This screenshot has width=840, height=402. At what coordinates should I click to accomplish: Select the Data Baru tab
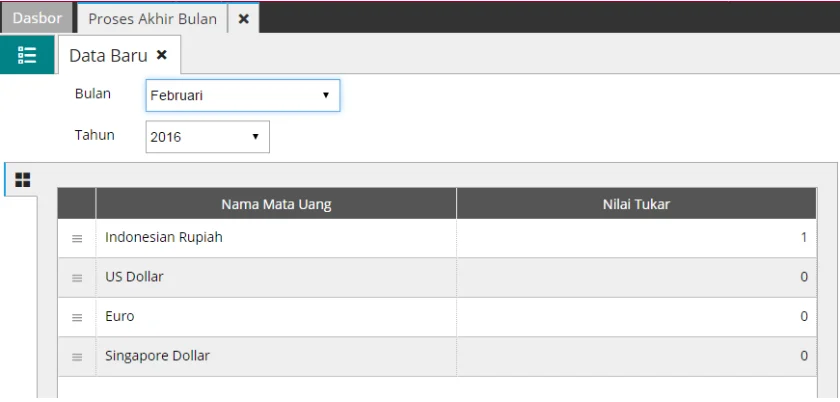(x=107, y=56)
